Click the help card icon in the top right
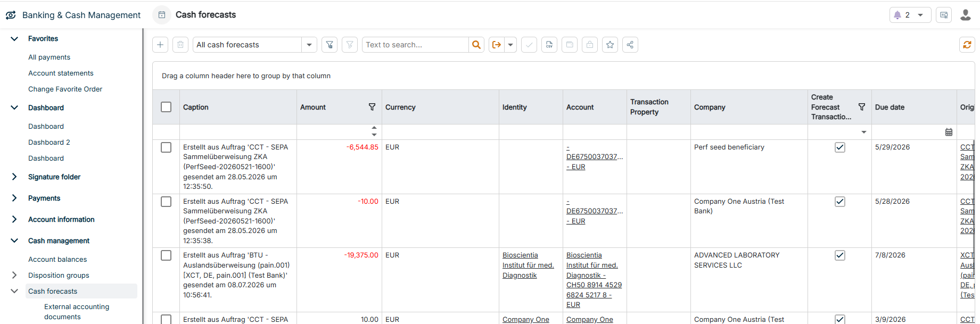 [944, 15]
